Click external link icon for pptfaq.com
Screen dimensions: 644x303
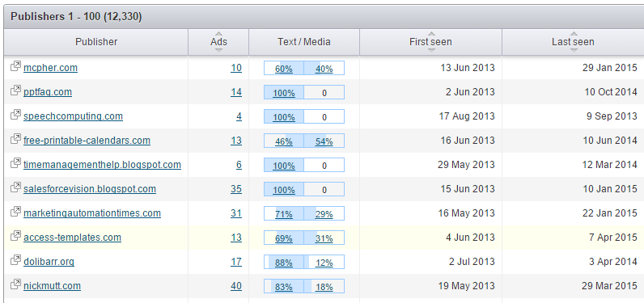(15, 90)
